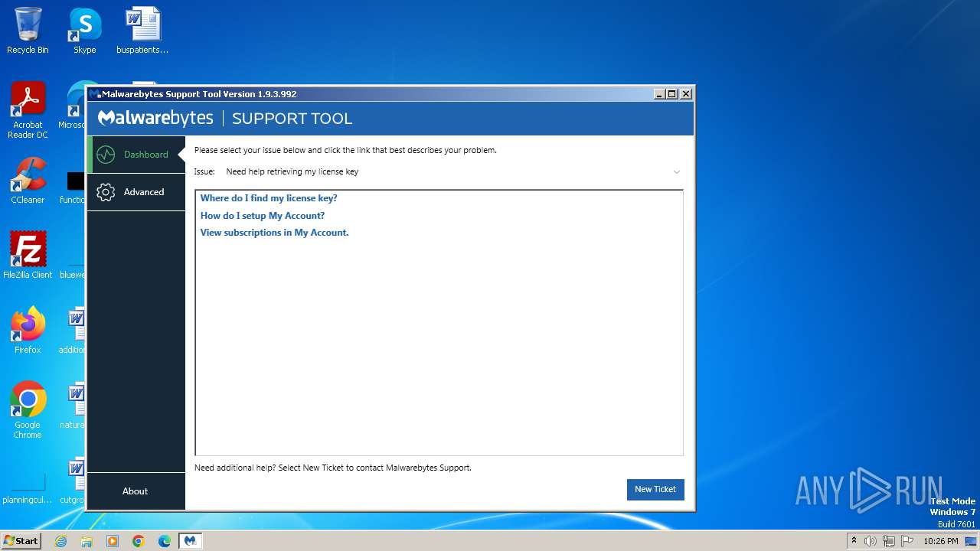
Task: Click the taskbar clock showing 10:26 PM
Action: tap(941, 541)
